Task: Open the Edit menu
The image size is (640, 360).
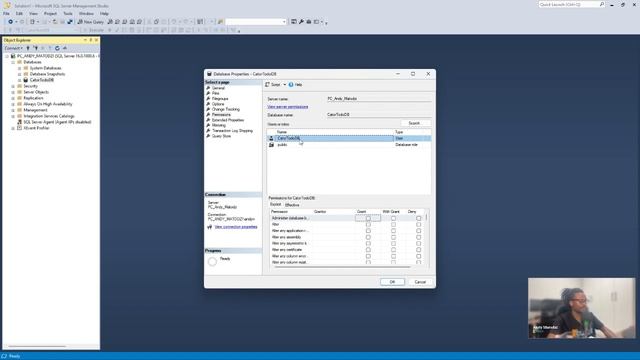Action: coord(19,13)
